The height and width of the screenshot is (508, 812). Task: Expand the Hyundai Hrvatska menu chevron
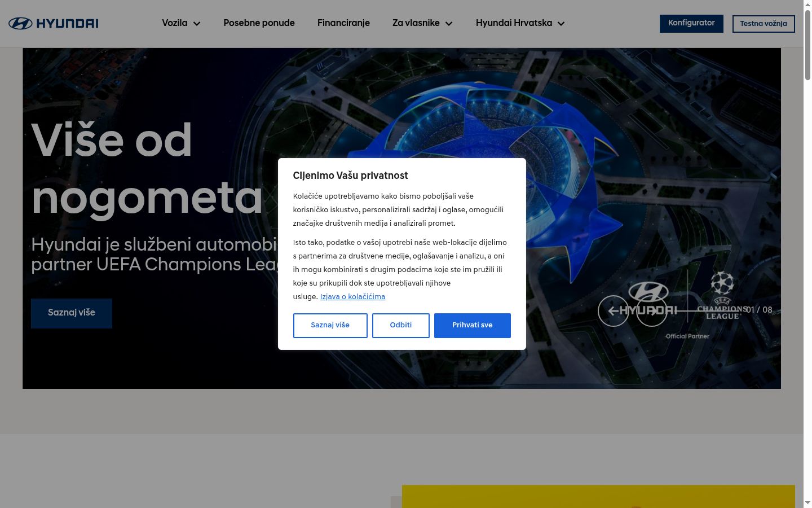click(x=561, y=24)
